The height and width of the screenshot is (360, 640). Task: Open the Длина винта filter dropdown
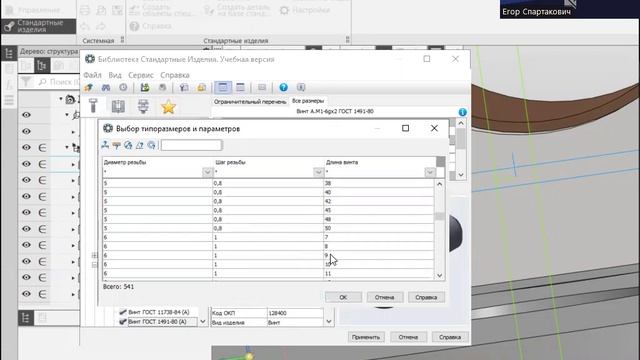pos(429,172)
